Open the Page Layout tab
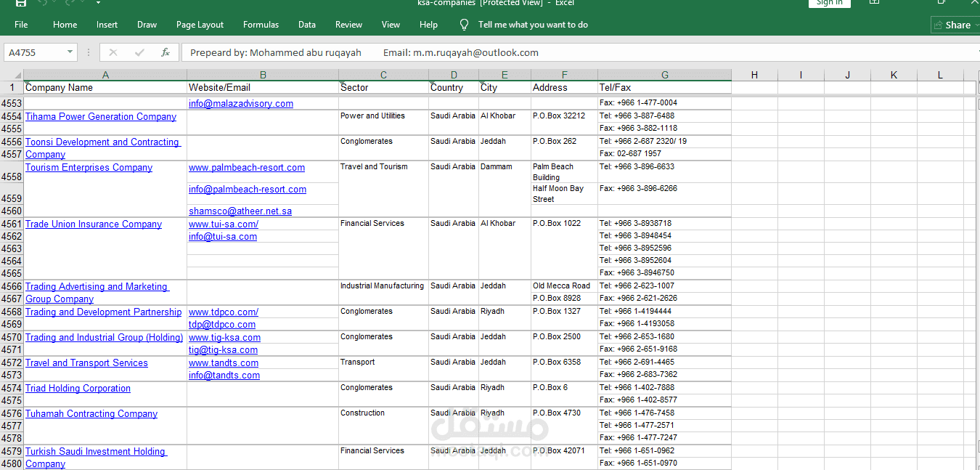 pyautogui.click(x=200, y=25)
